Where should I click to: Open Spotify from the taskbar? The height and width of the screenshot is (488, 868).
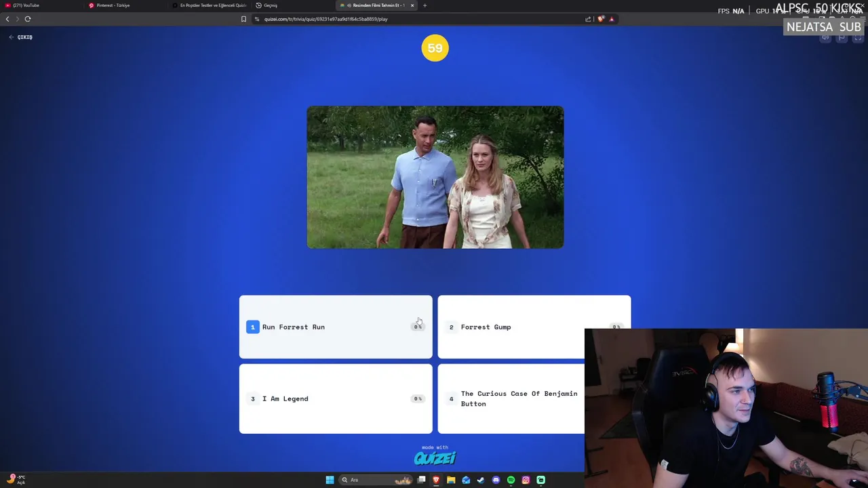pyautogui.click(x=511, y=480)
